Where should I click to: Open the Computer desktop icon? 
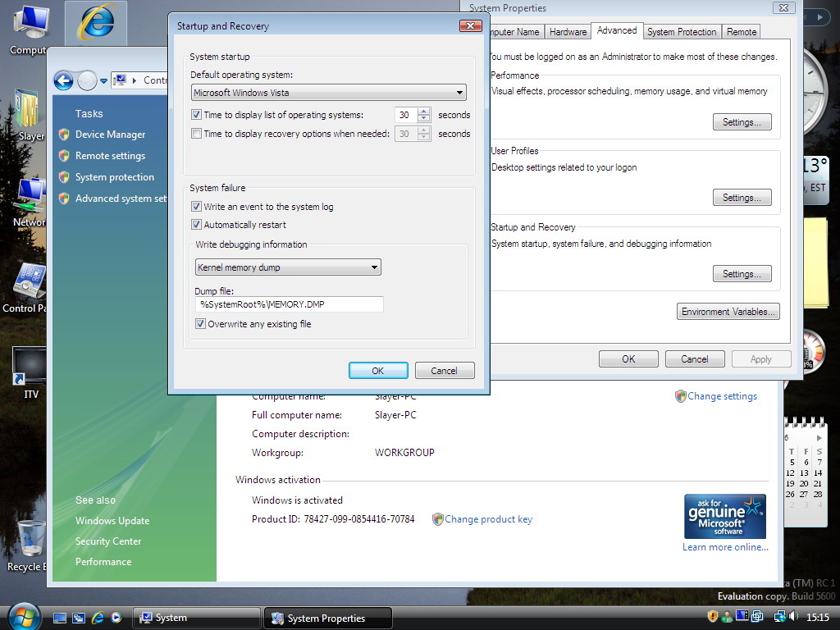[30, 30]
